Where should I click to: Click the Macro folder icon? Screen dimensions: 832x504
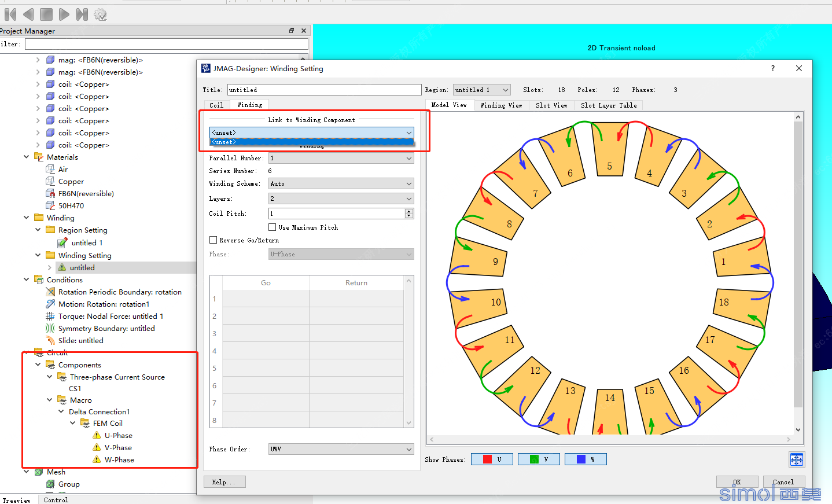[62, 400]
